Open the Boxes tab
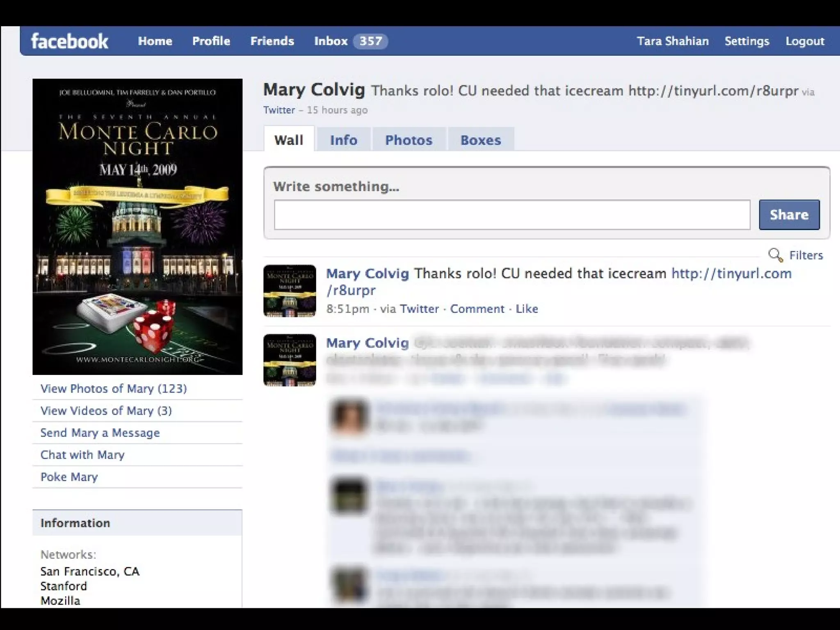Screen dimensions: 840x630 click(480, 140)
